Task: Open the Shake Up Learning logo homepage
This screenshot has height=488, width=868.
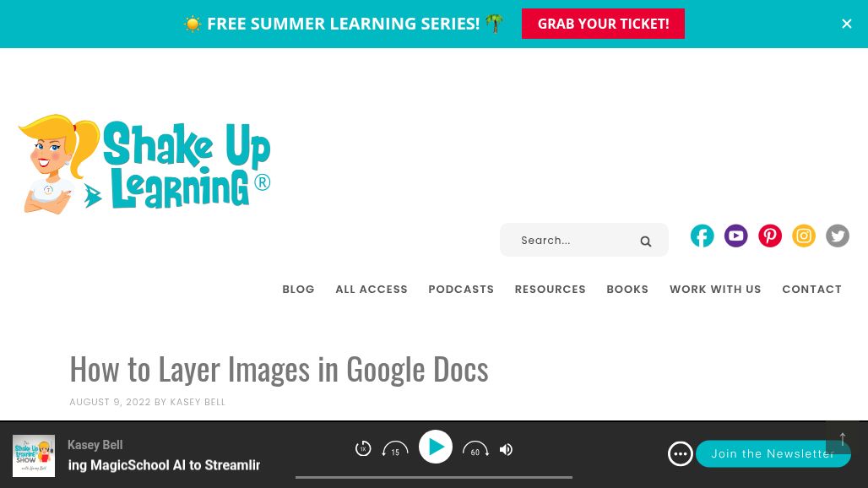Action: click(145, 164)
